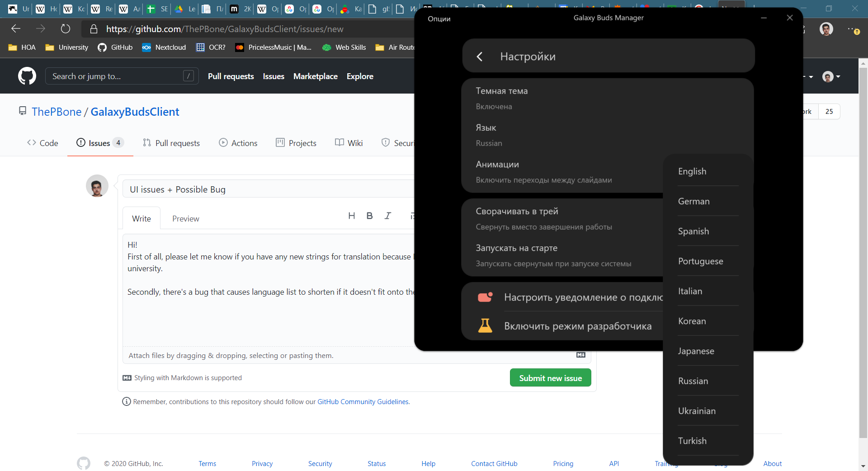The height and width of the screenshot is (471, 868).
Task: Open the Nextcloud bookmark
Action: [164, 47]
